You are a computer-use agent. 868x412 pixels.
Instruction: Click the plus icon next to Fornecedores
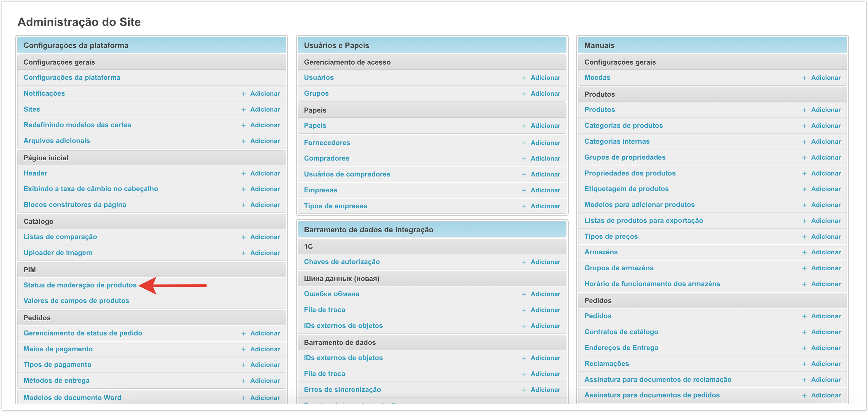[x=524, y=143]
